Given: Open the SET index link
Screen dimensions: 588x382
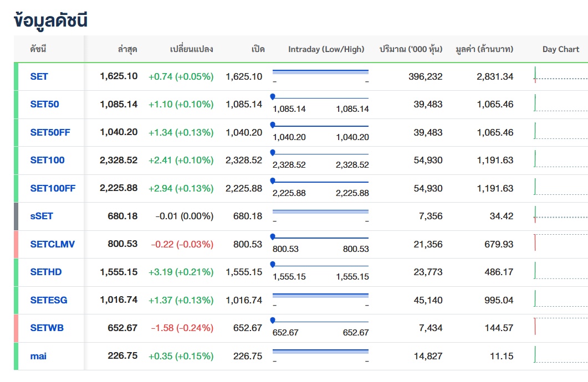Looking at the screenshot, I should coord(39,76).
